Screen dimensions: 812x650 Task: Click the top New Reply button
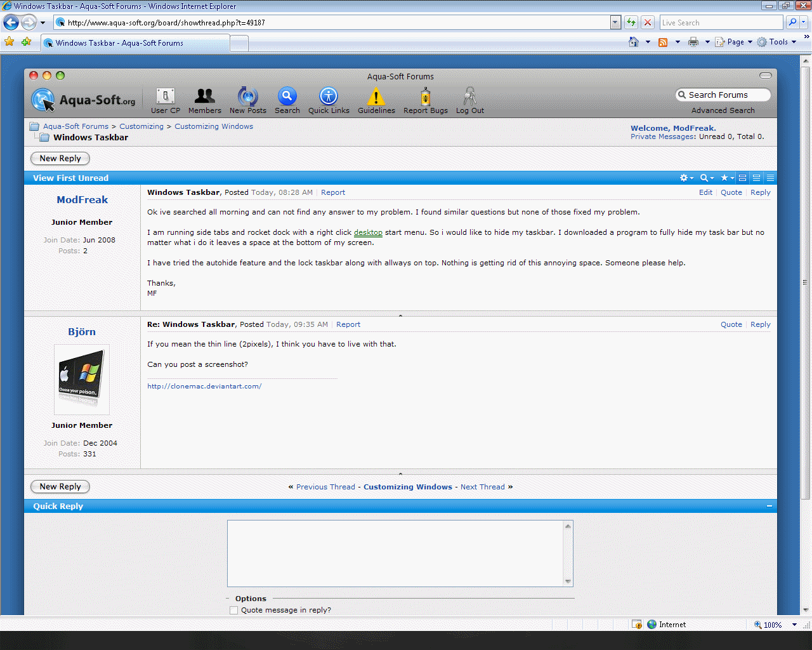click(60, 159)
